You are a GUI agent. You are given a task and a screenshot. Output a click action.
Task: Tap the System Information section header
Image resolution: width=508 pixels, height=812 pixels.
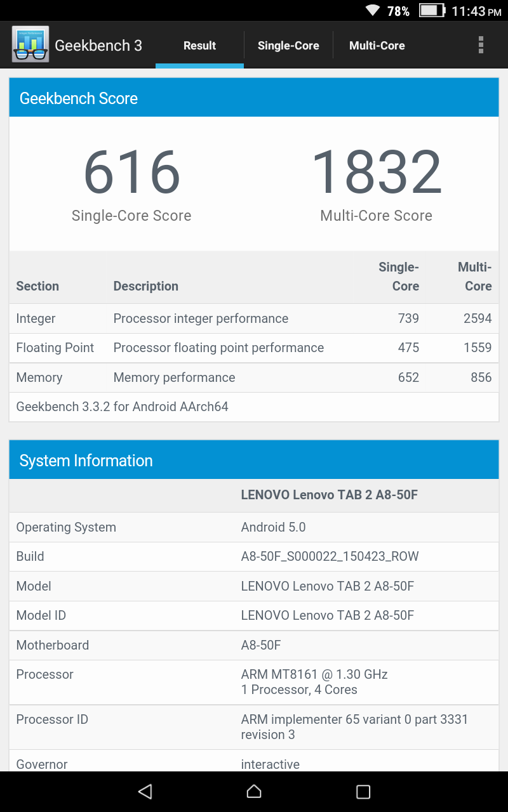pyautogui.click(x=254, y=461)
